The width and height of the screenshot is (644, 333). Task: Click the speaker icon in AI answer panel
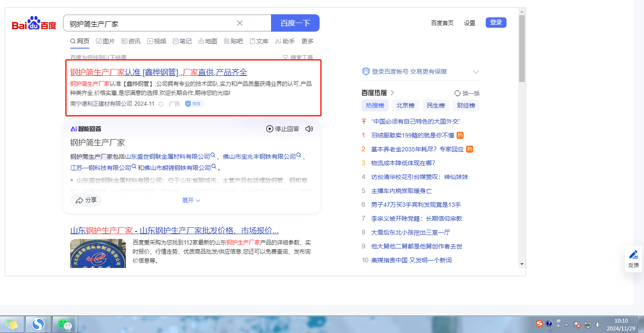click(x=309, y=129)
